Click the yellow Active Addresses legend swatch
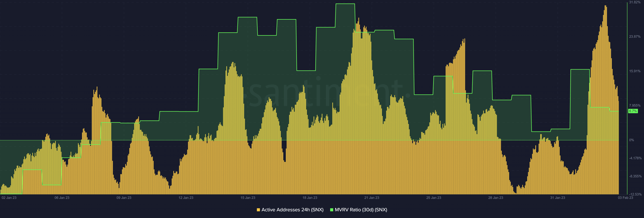 tap(258, 210)
